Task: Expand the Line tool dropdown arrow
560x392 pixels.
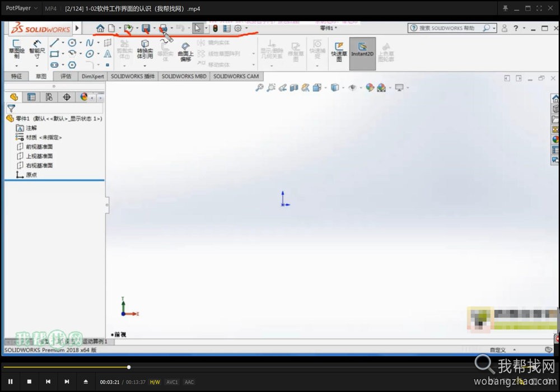Action: click(63, 43)
